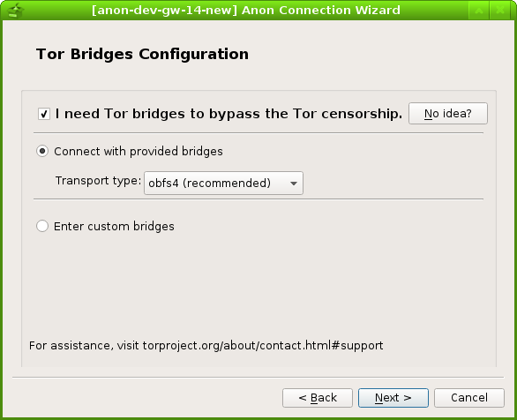Click the 'Transport type:' label
This screenshot has width=517, height=420.
[98, 181]
